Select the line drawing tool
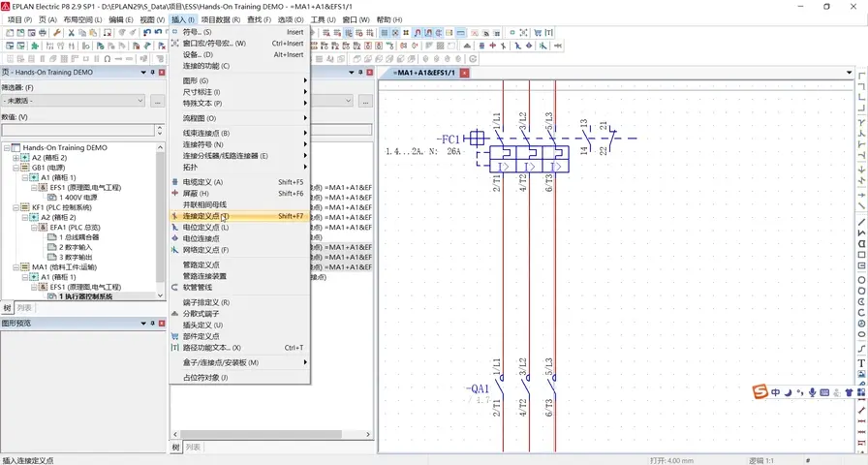Viewport: 868px width, 465px height. (x=861, y=222)
